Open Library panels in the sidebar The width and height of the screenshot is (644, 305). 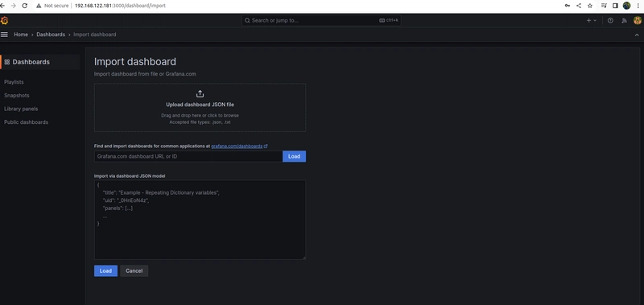pyautogui.click(x=21, y=109)
